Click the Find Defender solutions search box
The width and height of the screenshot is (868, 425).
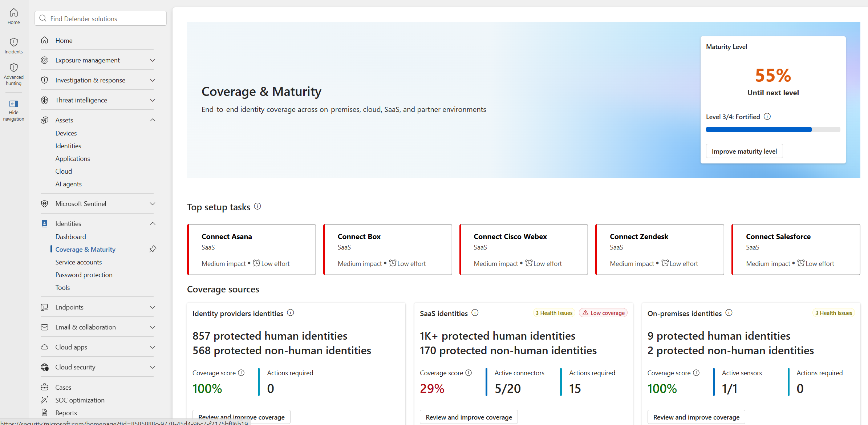point(101,18)
